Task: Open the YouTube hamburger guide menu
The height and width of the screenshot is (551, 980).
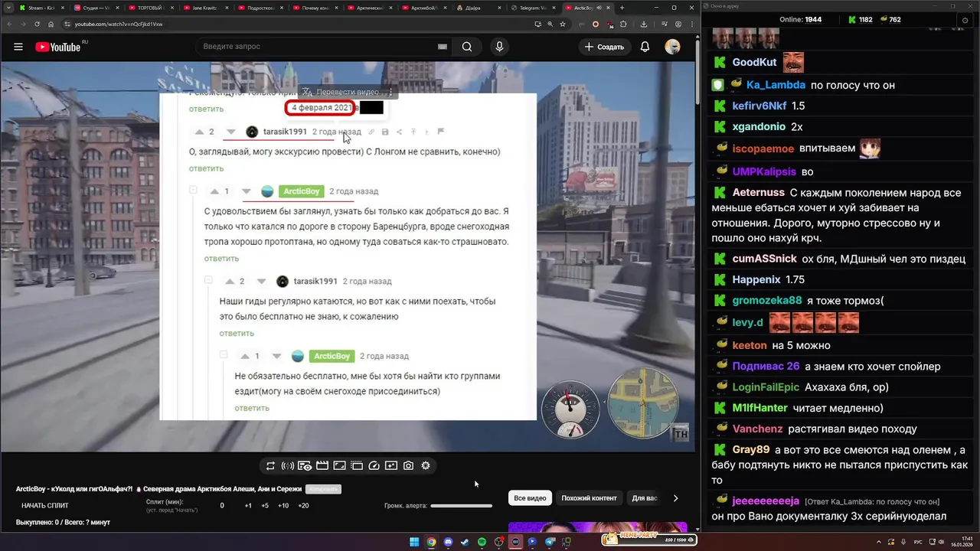Action: (x=18, y=47)
